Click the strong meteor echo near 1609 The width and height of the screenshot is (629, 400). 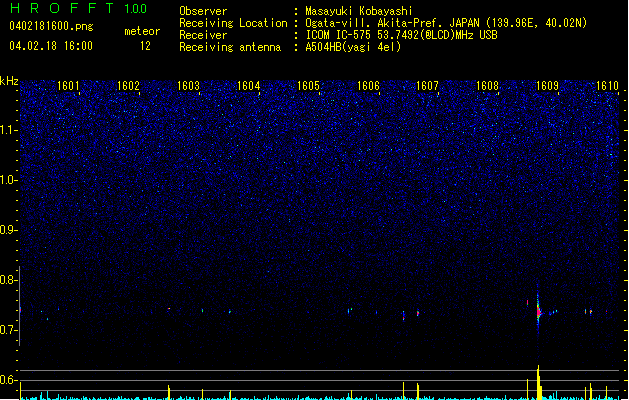pyautogui.click(x=538, y=311)
